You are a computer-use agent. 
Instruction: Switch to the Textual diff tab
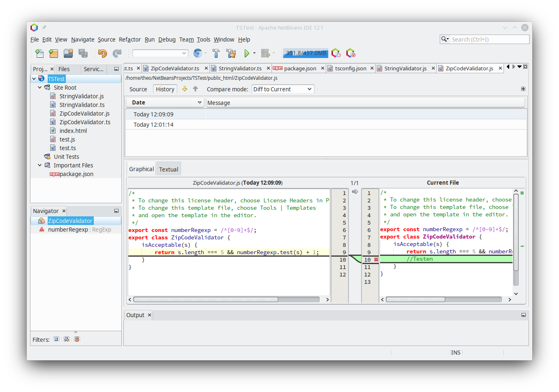169,169
